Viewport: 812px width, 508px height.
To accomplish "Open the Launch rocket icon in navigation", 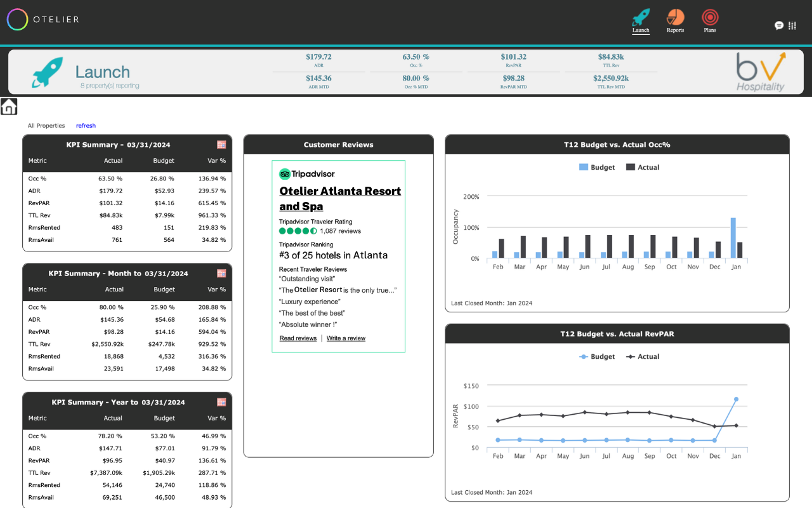I will pos(641,17).
